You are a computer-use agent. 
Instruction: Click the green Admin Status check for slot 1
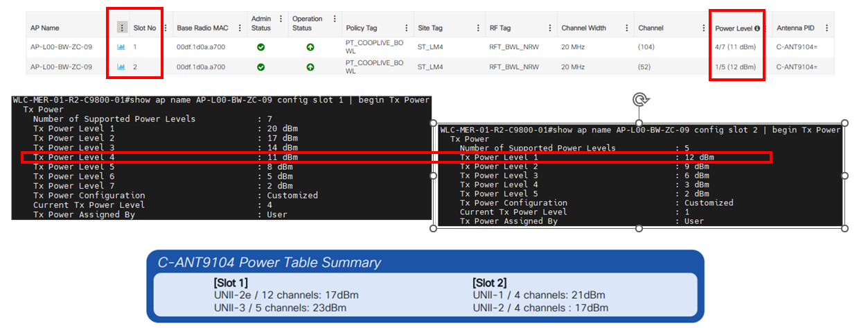[x=260, y=47]
